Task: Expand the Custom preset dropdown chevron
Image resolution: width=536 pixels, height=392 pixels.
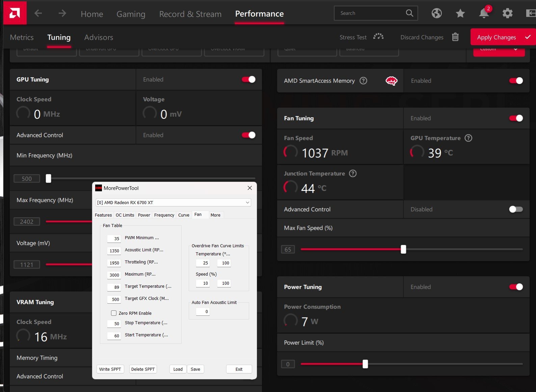Action: pos(515,50)
